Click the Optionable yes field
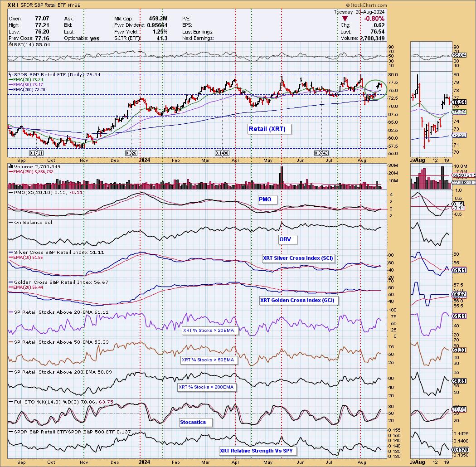Image resolution: width=476 pixels, height=467 pixels. tap(82, 38)
